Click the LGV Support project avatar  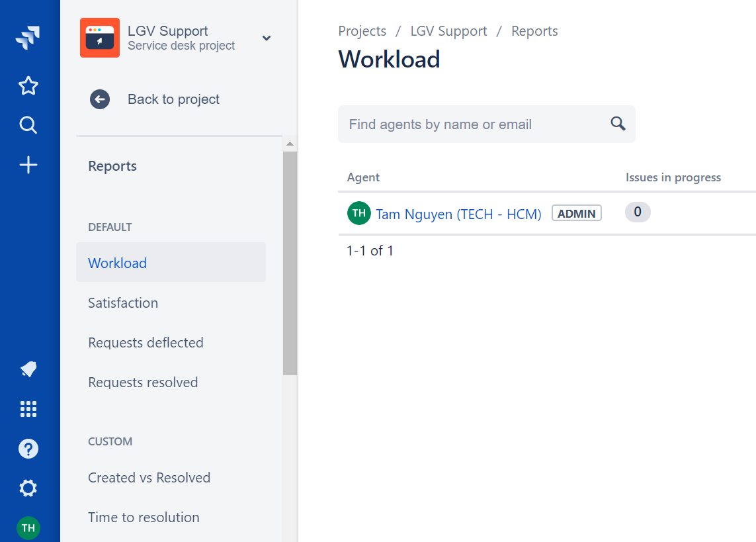pos(100,38)
